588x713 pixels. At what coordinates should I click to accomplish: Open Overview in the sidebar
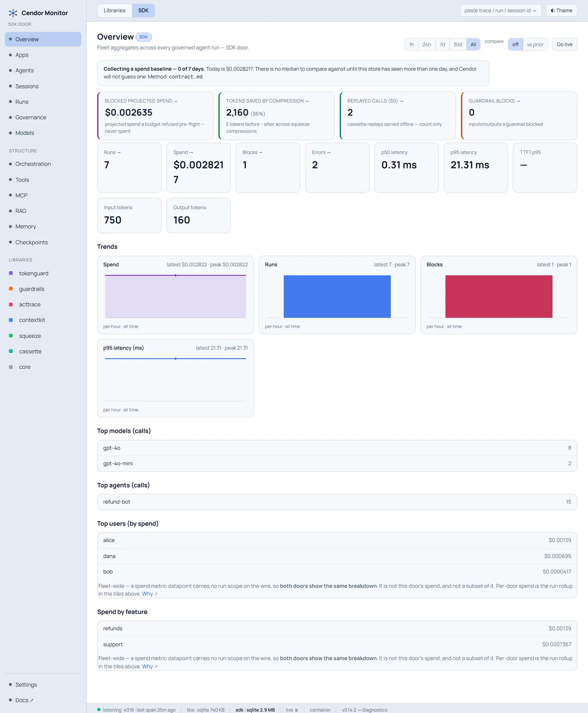[x=43, y=39]
